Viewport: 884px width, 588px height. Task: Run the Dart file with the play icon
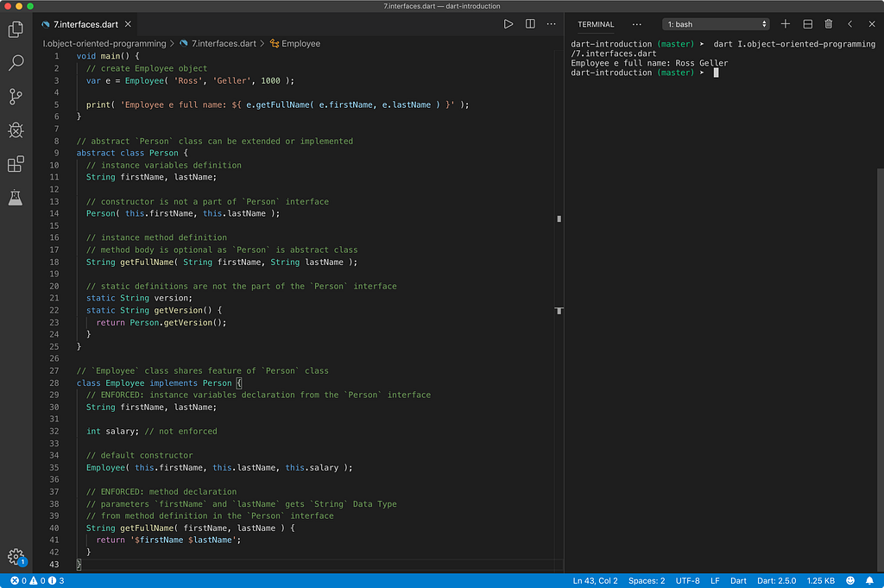click(x=508, y=24)
